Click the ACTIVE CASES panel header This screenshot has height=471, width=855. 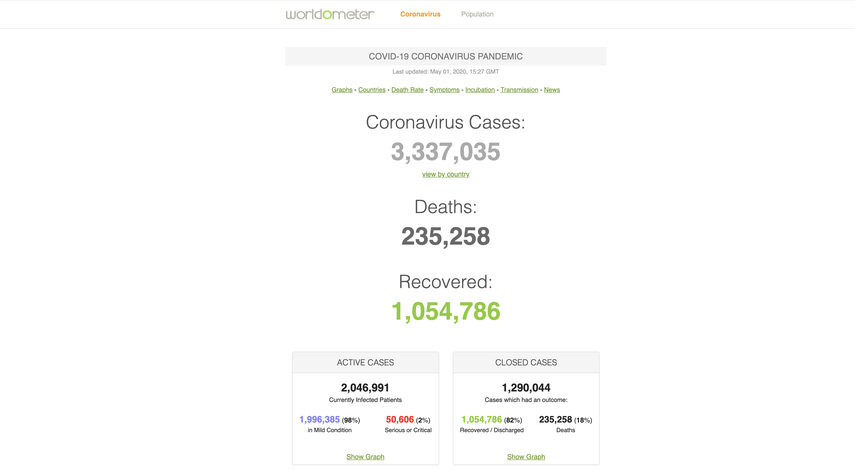[x=365, y=363]
